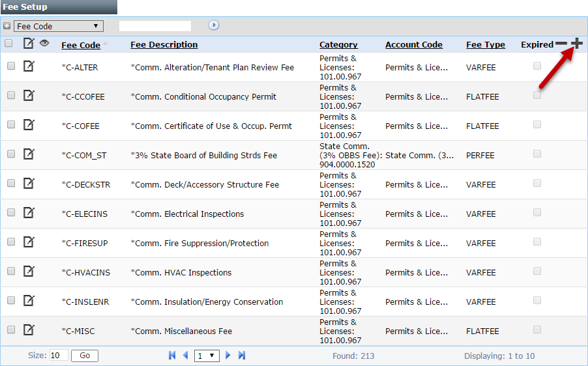Open edit icon for *C-COM_ST fee

click(x=29, y=154)
